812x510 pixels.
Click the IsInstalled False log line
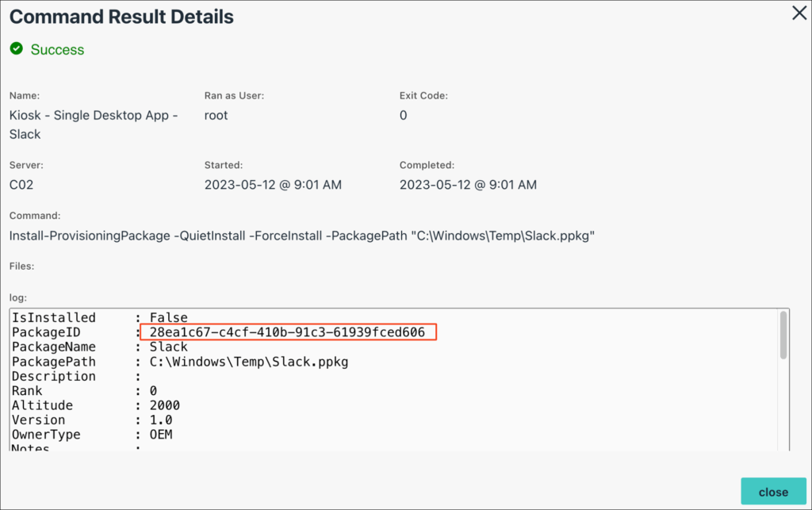(x=100, y=318)
